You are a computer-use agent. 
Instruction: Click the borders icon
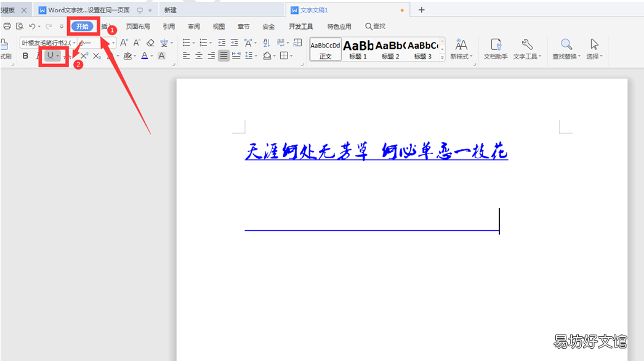284,56
